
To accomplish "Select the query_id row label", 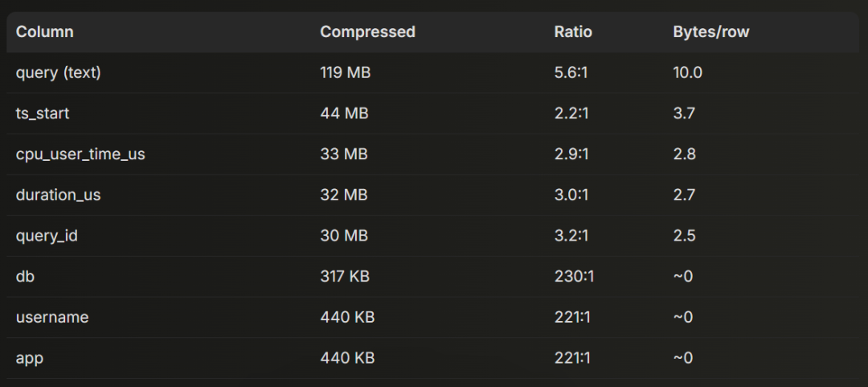I will pos(47,237).
